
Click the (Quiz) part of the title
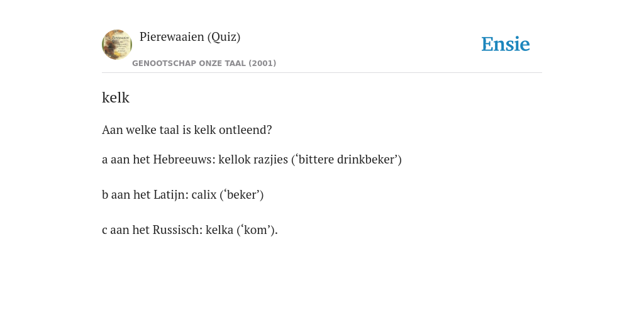coord(224,37)
